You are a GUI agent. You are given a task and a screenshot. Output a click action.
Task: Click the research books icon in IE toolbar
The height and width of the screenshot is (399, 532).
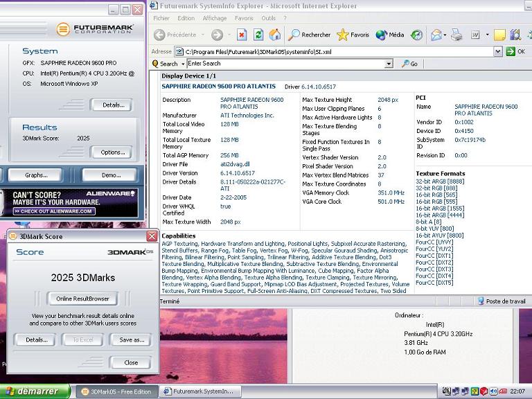point(515,35)
